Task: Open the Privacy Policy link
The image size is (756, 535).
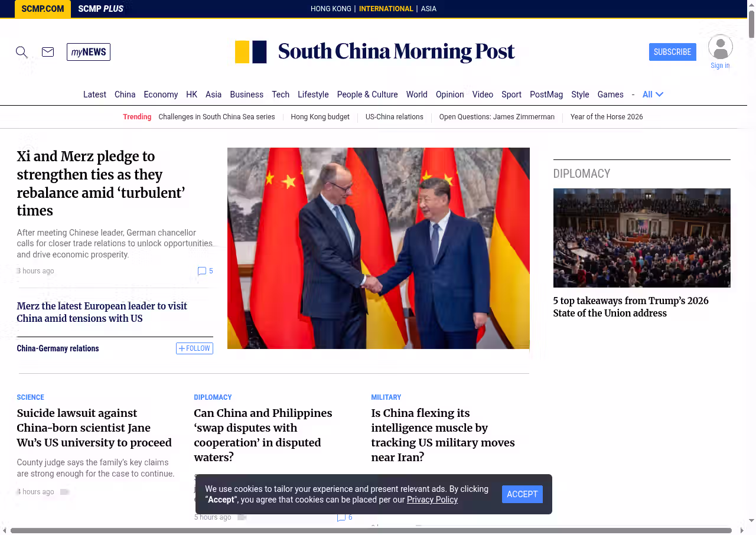Action: tap(432, 500)
